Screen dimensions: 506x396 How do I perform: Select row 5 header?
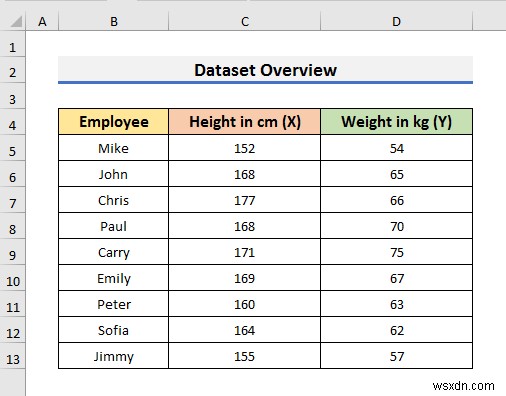coord(12,148)
